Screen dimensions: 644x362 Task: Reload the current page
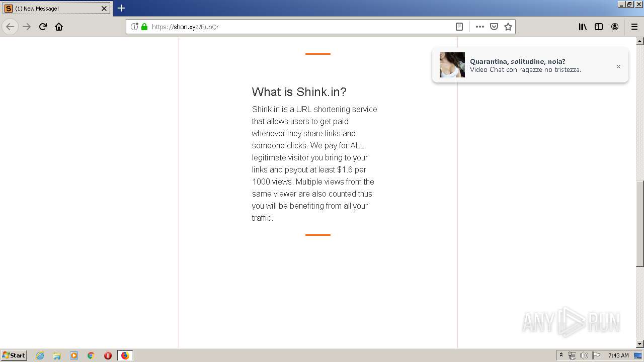(43, 27)
